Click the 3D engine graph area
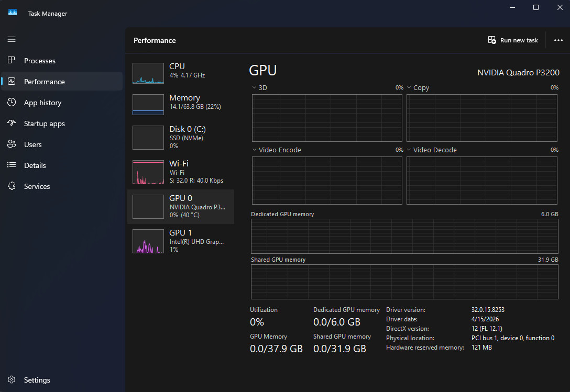The width and height of the screenshot is (570, 392). click(327, 118)
